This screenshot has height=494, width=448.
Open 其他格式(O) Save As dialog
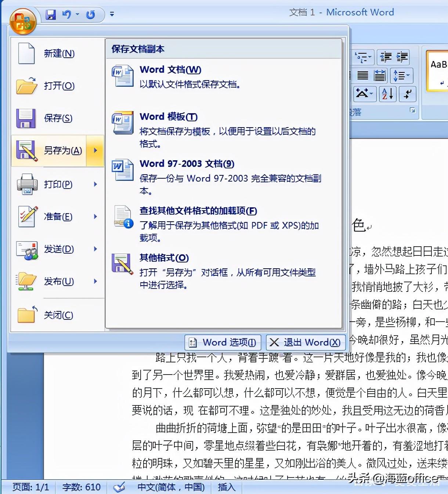(223, 271)
